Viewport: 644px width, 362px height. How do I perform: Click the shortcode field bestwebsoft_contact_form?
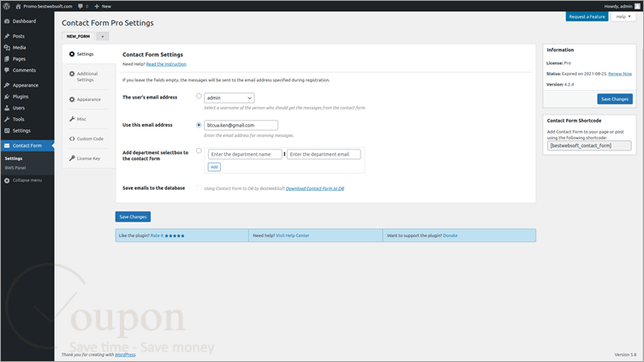coord(589,145)
